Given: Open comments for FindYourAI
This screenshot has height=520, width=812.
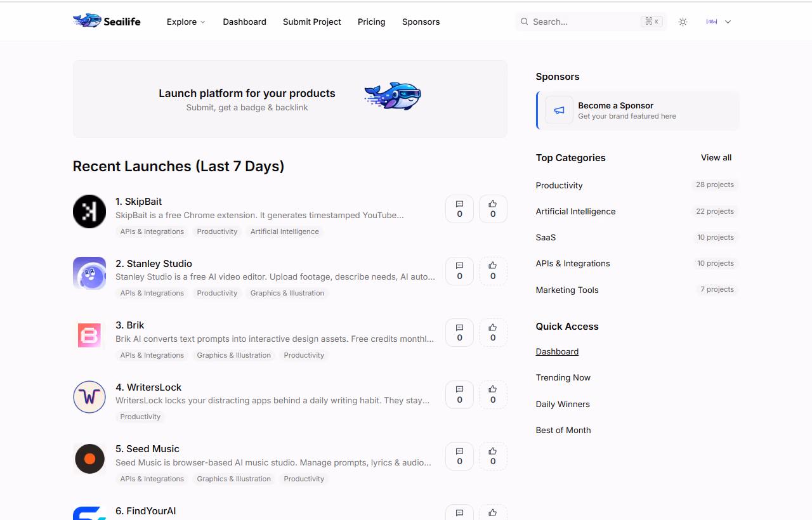Looking at the screenshot, I should [x=459, y=512].
